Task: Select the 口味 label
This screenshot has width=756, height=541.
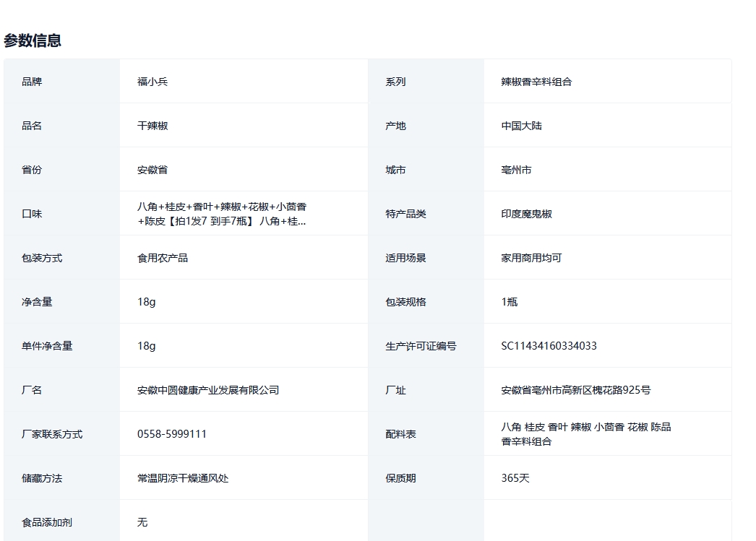Action: pos(32,214)
